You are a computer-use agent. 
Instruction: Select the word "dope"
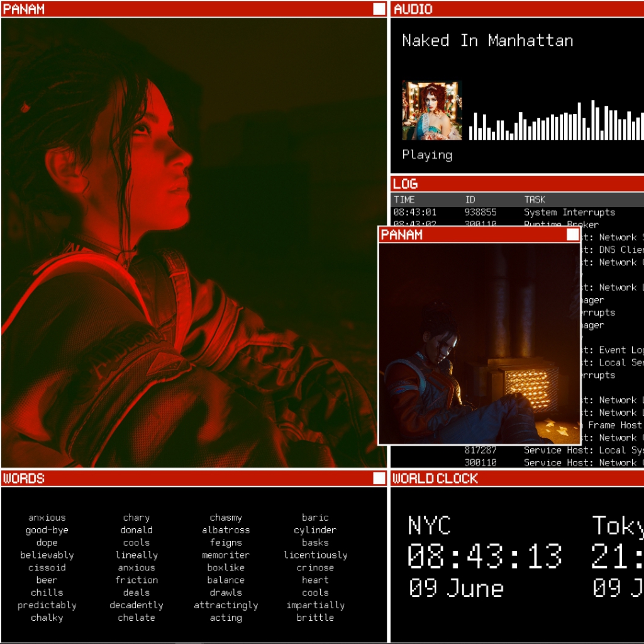pos(47,543)
